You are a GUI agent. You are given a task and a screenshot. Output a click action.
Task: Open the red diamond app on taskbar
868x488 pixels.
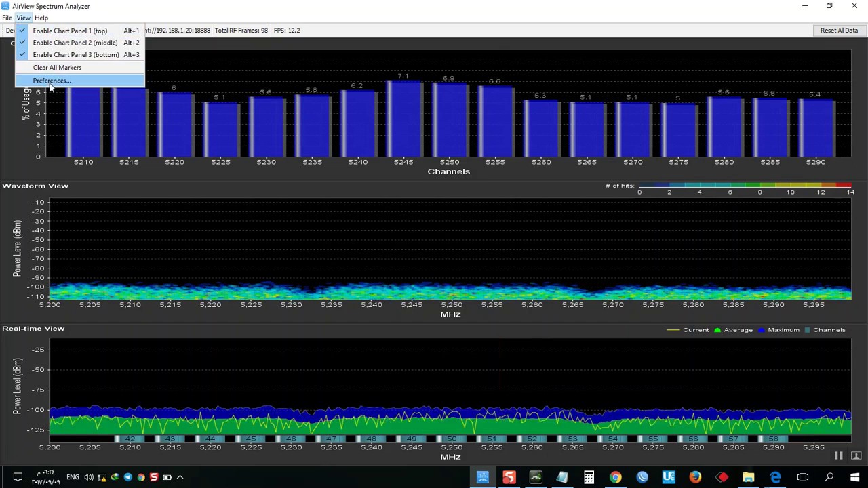(722, 477)
